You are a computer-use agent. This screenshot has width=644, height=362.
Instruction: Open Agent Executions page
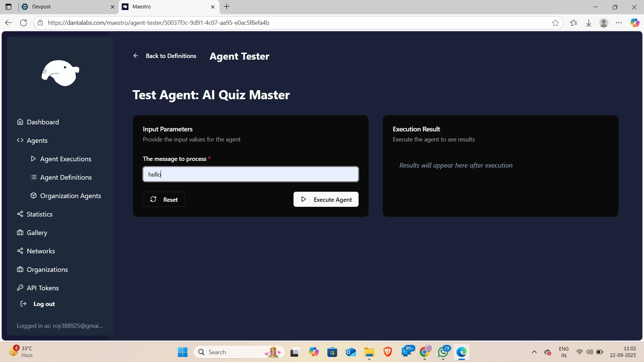coord(65,159)
